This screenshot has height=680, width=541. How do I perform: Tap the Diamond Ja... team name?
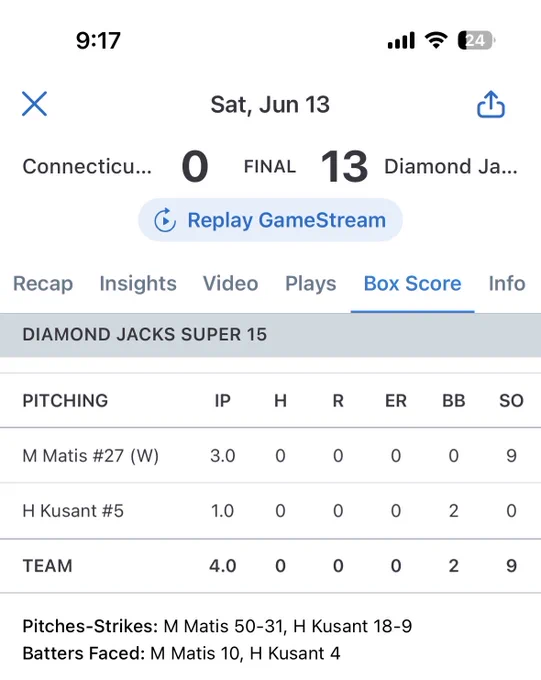(x=451, y=167)
